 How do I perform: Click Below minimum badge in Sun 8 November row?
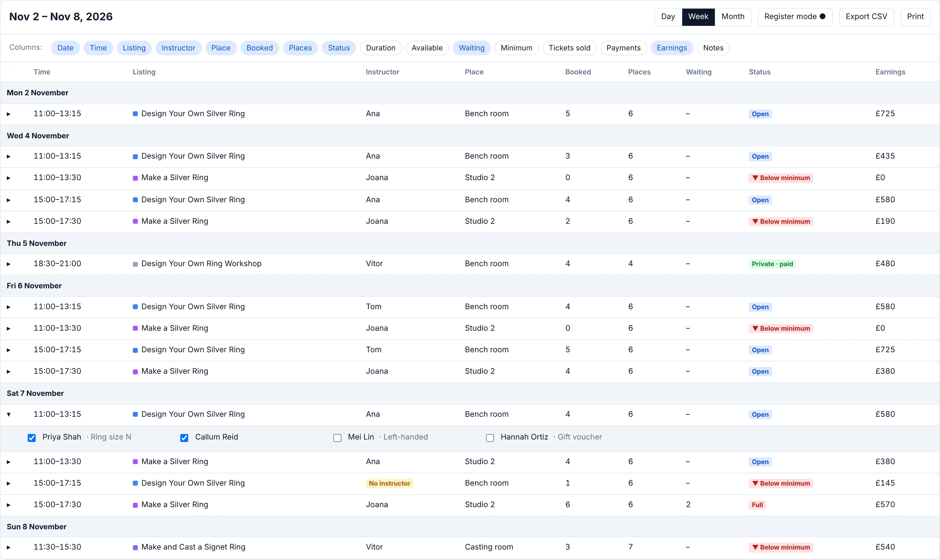point(781,547)
